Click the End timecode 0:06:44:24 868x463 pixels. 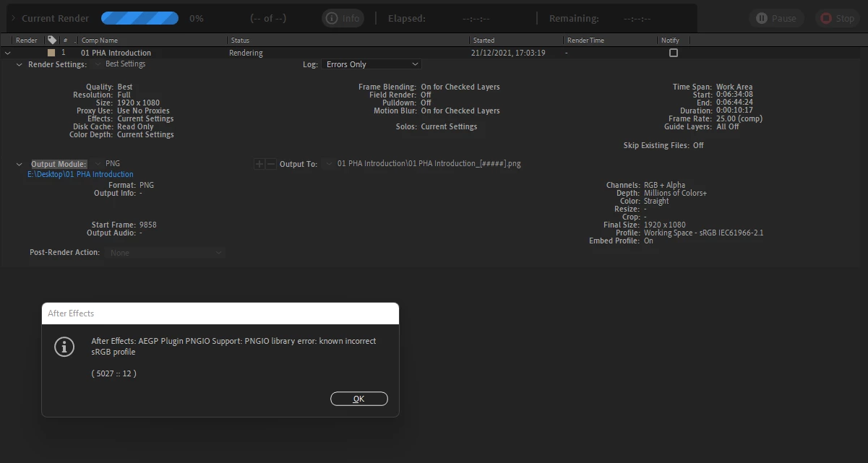(734, 103)
